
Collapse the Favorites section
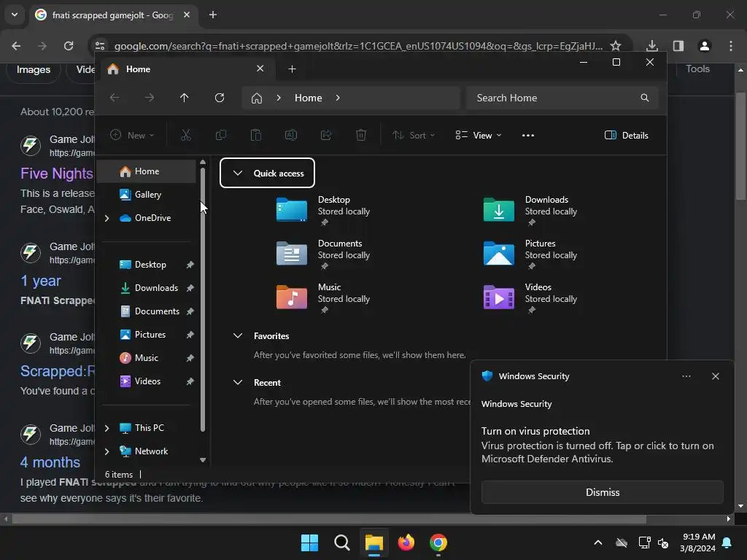pyautogui.click(x=238, y=335)
